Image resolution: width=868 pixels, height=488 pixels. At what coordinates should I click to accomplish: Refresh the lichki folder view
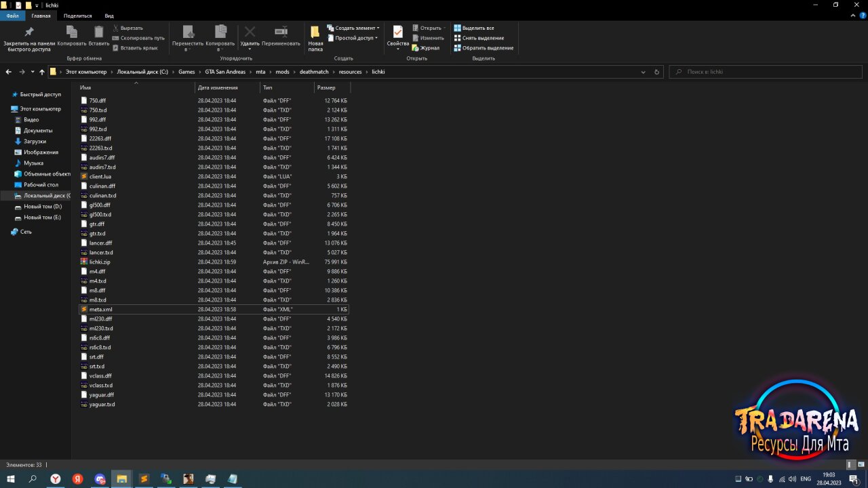coord(656,72)
